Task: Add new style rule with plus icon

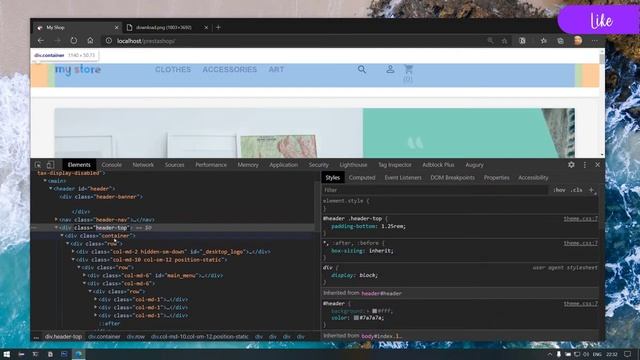Action: 591,190
